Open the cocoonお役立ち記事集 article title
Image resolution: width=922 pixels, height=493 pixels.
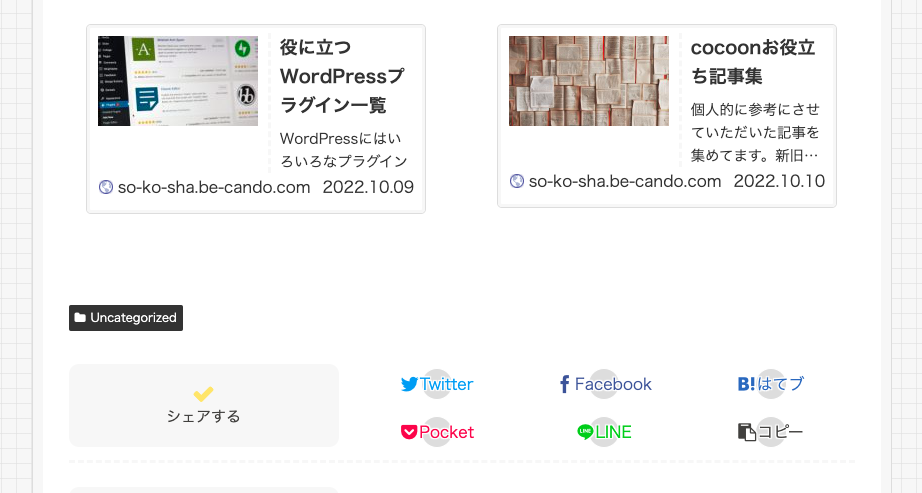(752, 62)
